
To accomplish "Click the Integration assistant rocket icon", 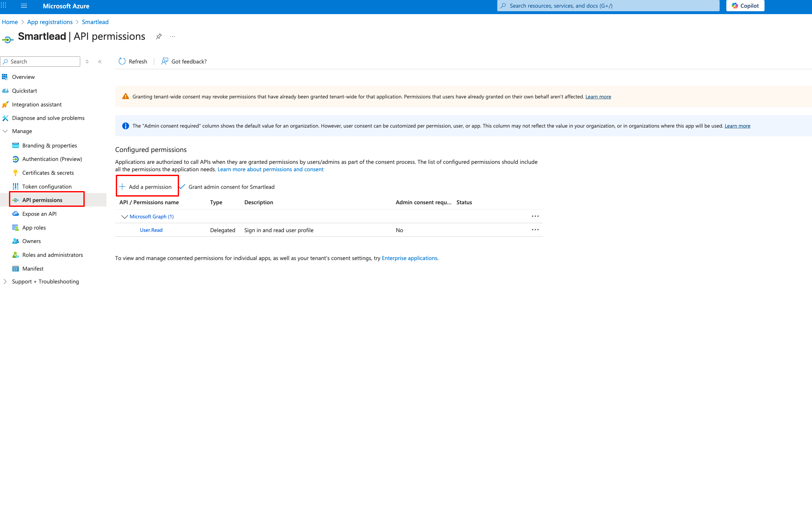I will coord(5,104).
